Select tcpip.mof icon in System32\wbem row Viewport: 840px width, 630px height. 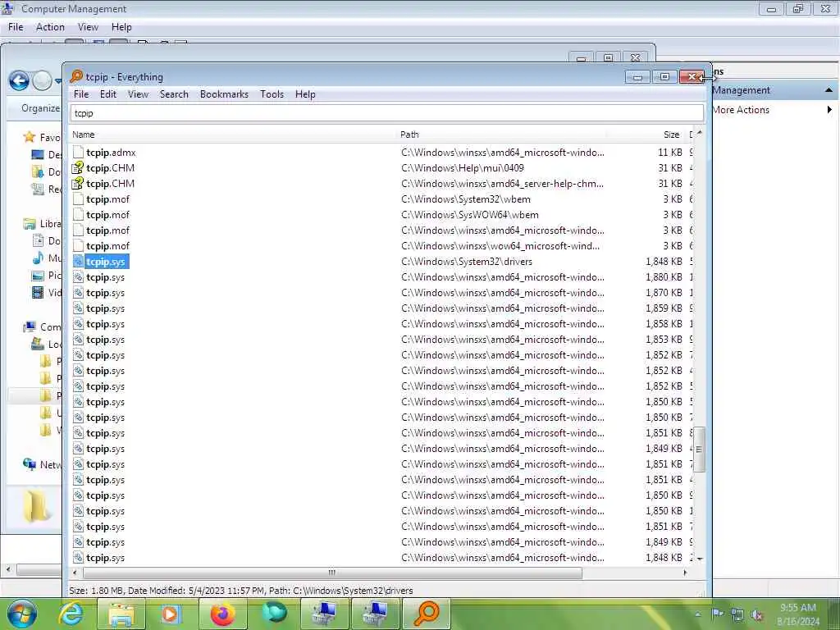[78, 199]
